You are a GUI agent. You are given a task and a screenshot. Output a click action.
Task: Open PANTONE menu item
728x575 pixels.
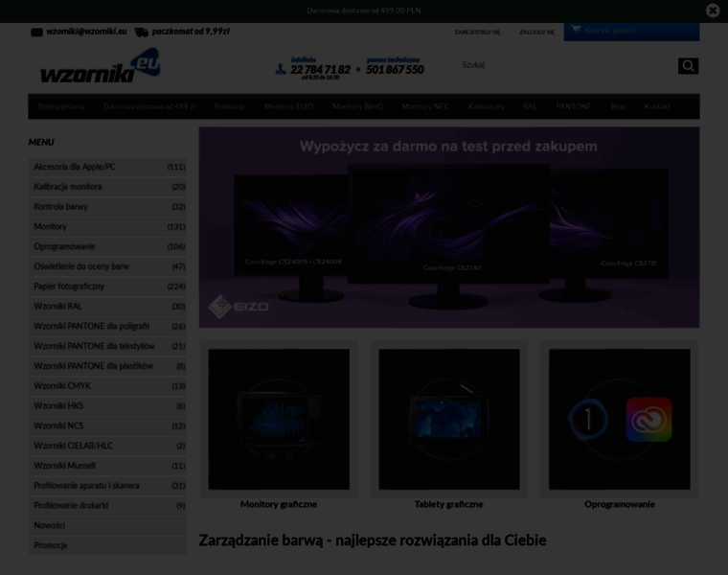point(574,106)
